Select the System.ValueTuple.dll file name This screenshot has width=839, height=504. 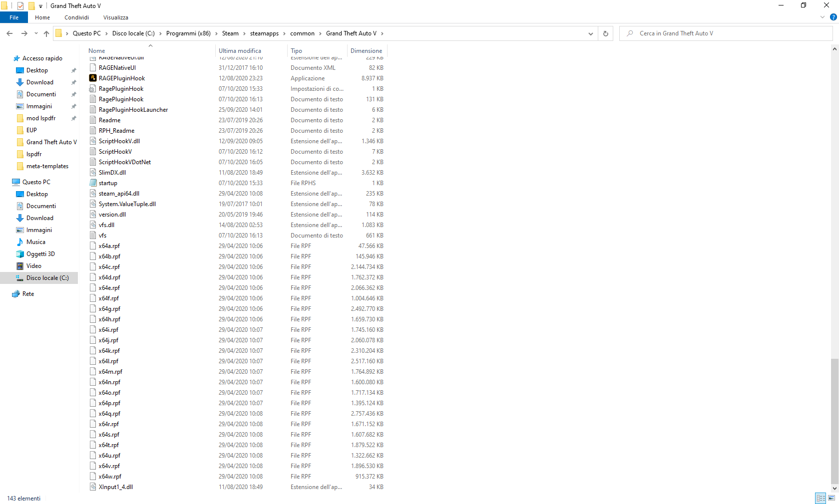coord(127,204)
